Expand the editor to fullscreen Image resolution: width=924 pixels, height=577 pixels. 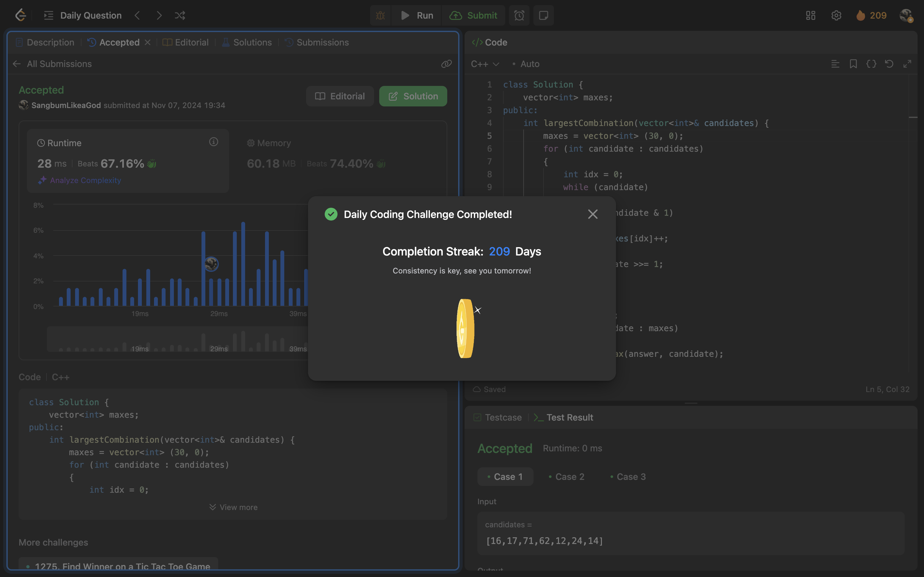tap(907, 64)
